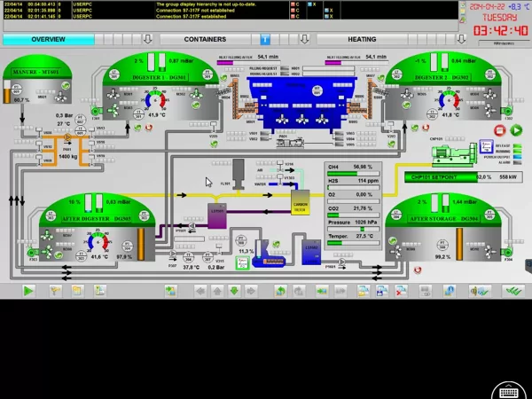Click the green store-picture arrow icon
Viewport: 532px width, 399px height.
pyautogui.click(x=322, y=291)
